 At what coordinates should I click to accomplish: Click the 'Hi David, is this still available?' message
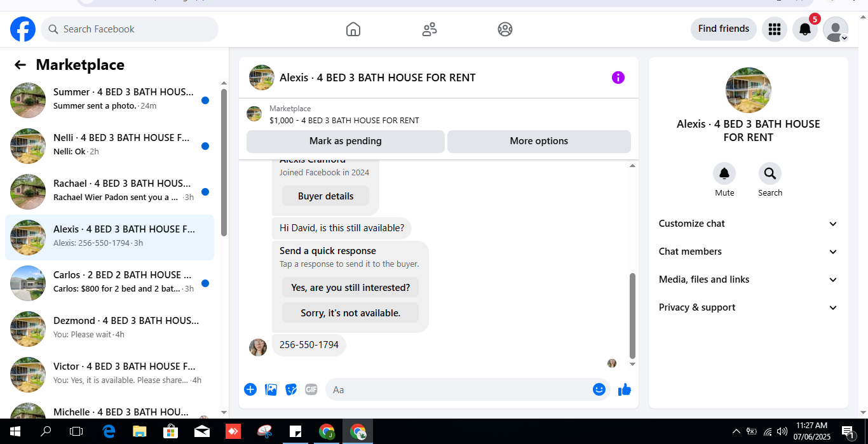coord(342,228)
